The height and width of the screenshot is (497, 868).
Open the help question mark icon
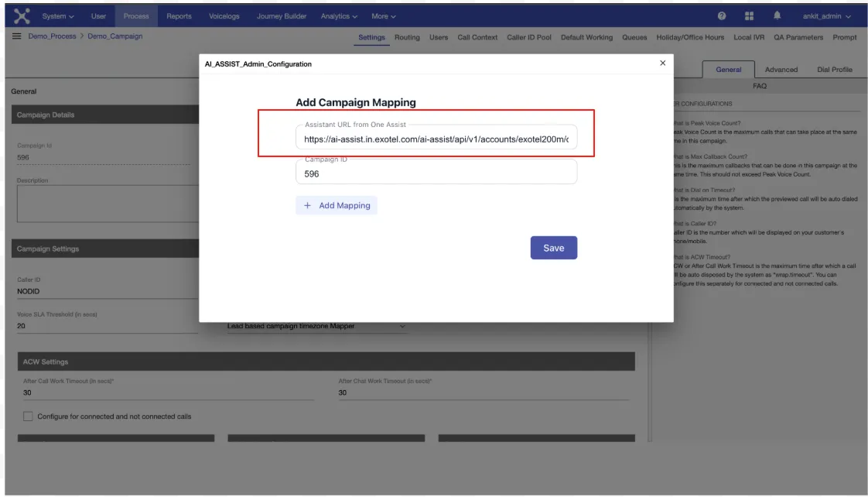point(721,16)
